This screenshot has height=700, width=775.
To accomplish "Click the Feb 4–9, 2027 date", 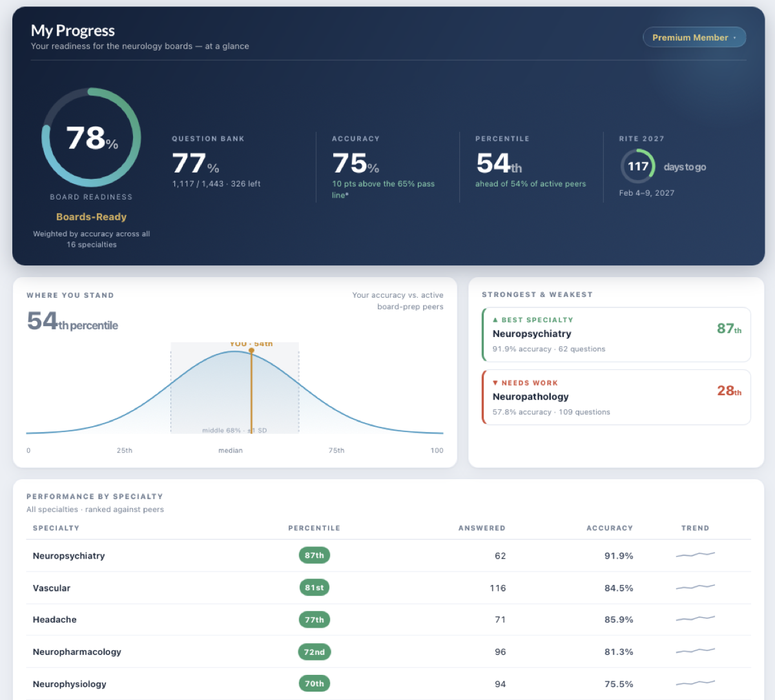I will (x=646, y=193).
